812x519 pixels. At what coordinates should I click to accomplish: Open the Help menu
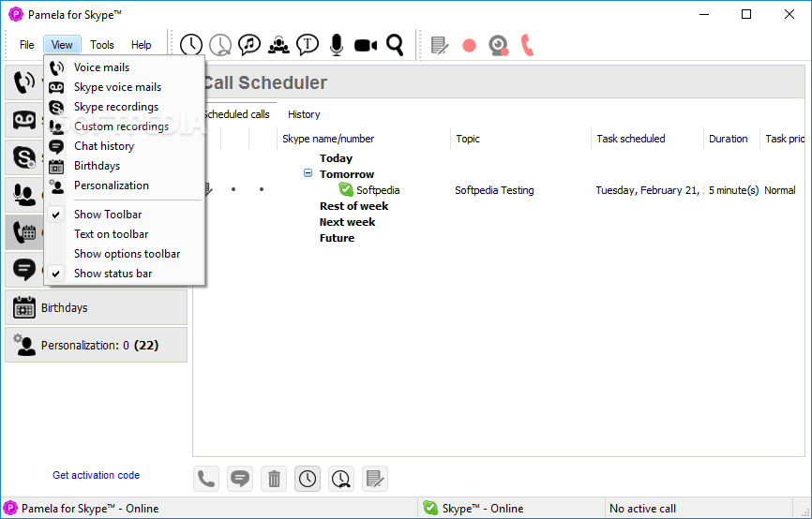(141, 45)
